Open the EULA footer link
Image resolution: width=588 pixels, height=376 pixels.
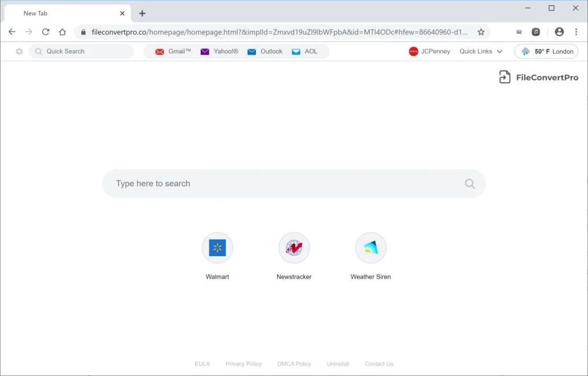[202, 363]
